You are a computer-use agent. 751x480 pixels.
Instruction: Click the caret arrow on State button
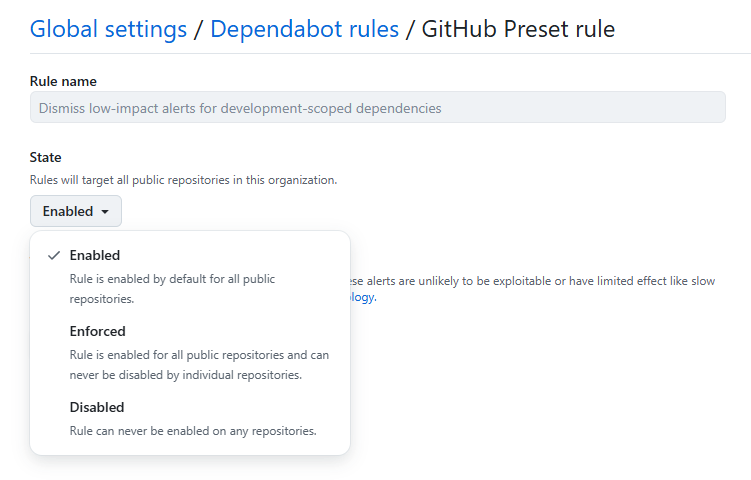(104, 212)
